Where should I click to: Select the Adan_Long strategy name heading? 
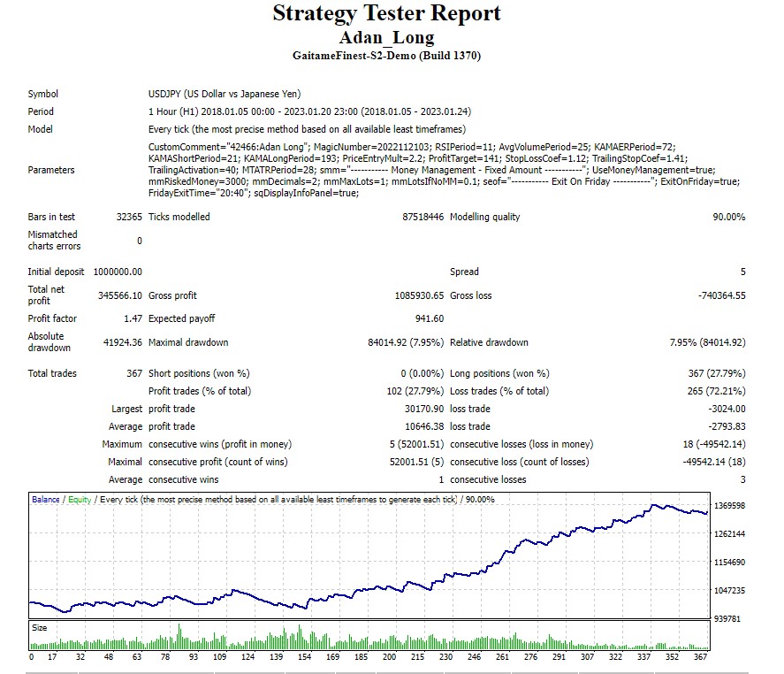(386, 37)
